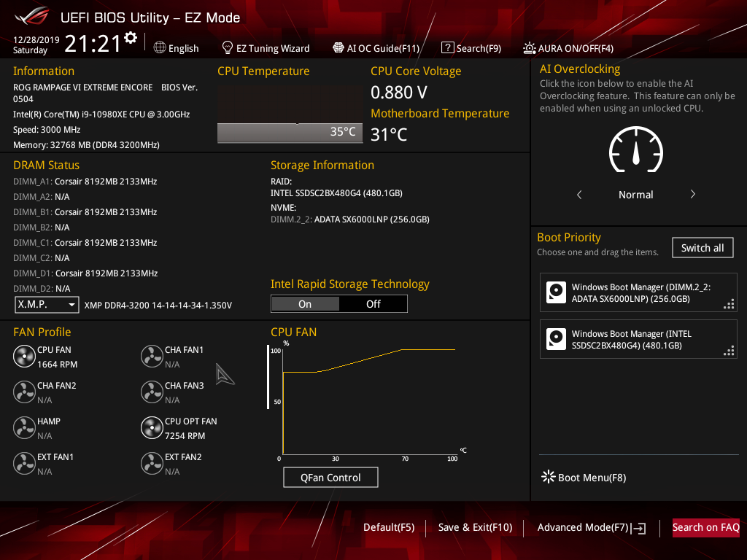The width and height of the screenshot is (747, 560).
Task: Select the CHA FAN1 fan icon
Action: pos(152,356)
